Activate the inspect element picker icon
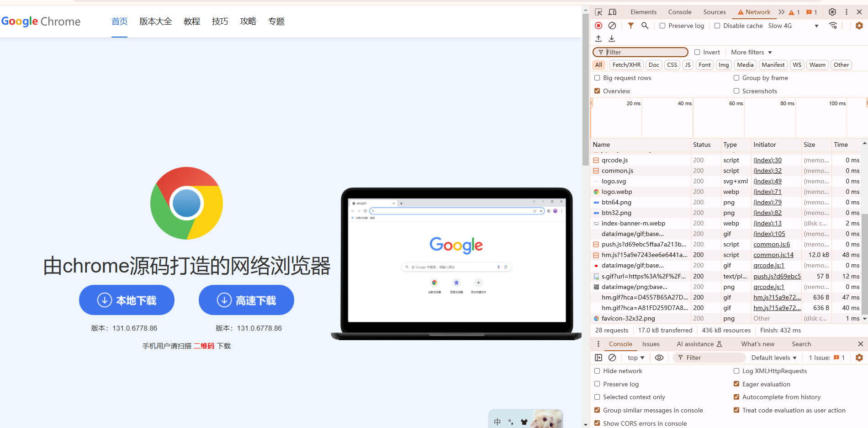868x428 pixels. tap(598, 12)
